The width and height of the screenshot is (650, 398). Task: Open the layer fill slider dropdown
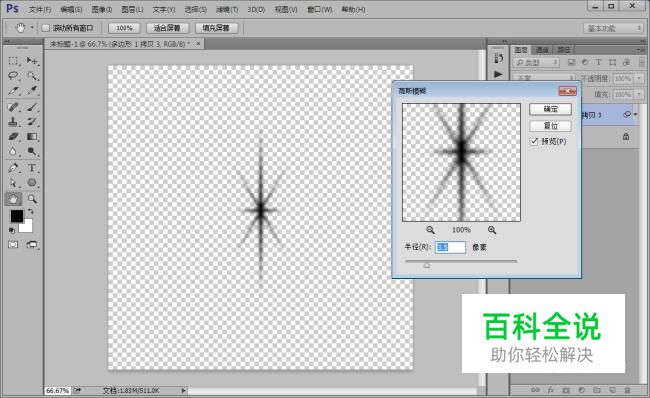pyautogui.click(x=639, y=94)
